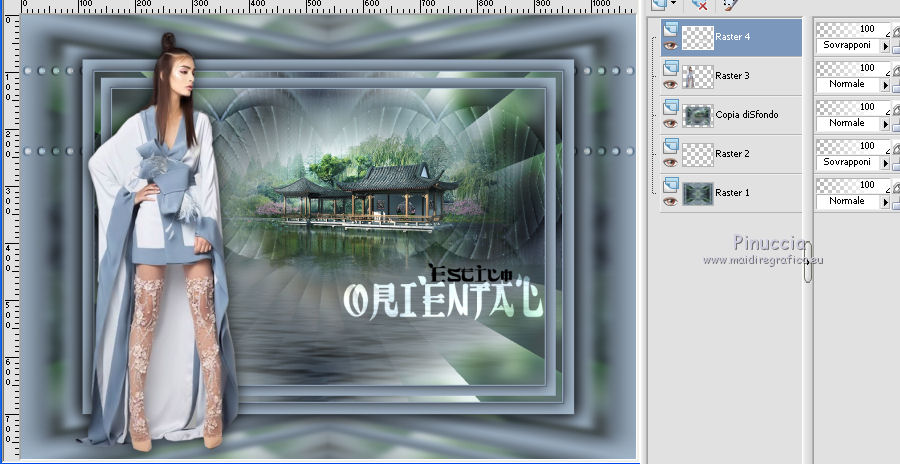
Task: Open the new layer type dropdown arrow
Action: click(673, 3)
